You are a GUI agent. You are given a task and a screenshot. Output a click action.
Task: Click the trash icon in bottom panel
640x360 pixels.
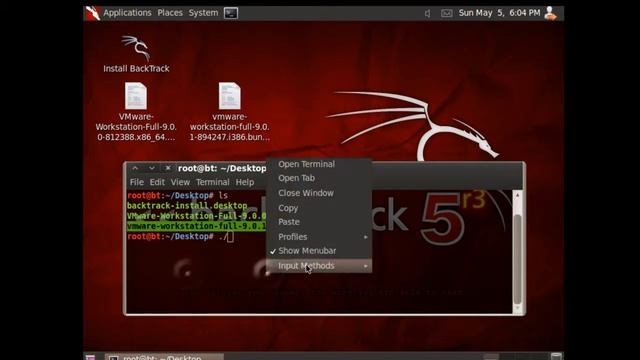tap(556, 356)
